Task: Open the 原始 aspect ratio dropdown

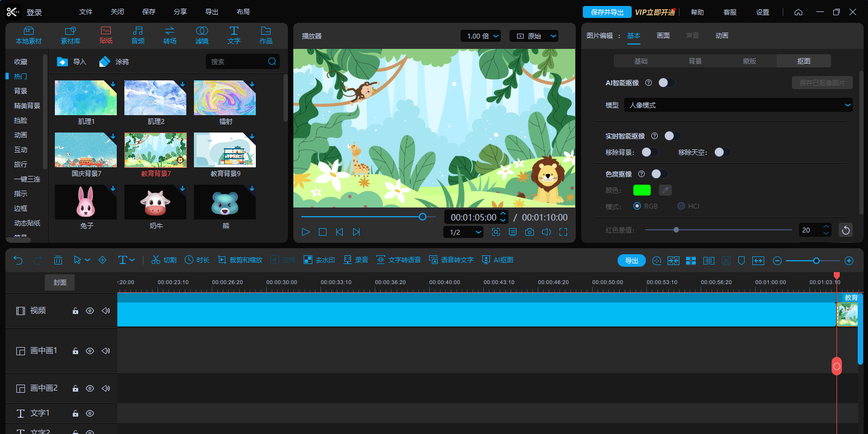Action: click(x=534, y=36)
